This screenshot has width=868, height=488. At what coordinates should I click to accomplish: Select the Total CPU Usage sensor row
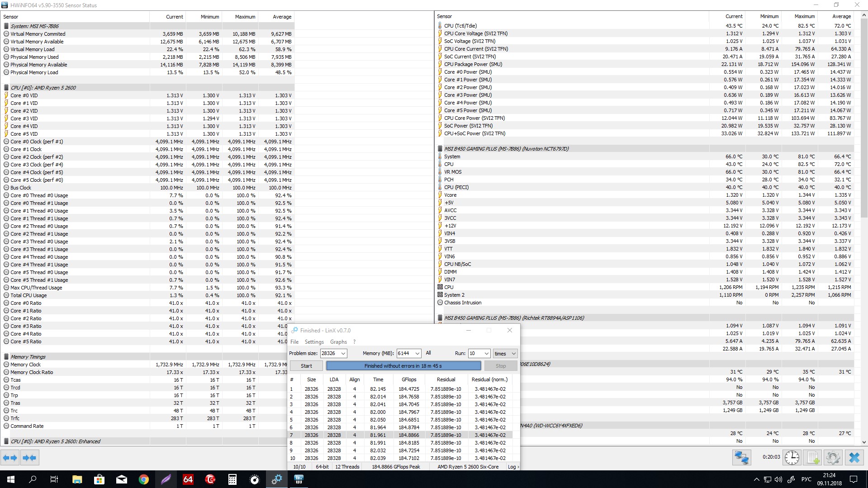click(148, 295)
